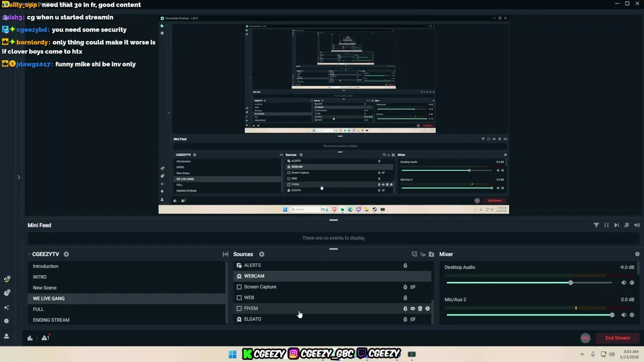This screenshot has width=644, height=362.
Task: Click the microphone tray icon
Action: pyautogui.click(x=593, y=354)
